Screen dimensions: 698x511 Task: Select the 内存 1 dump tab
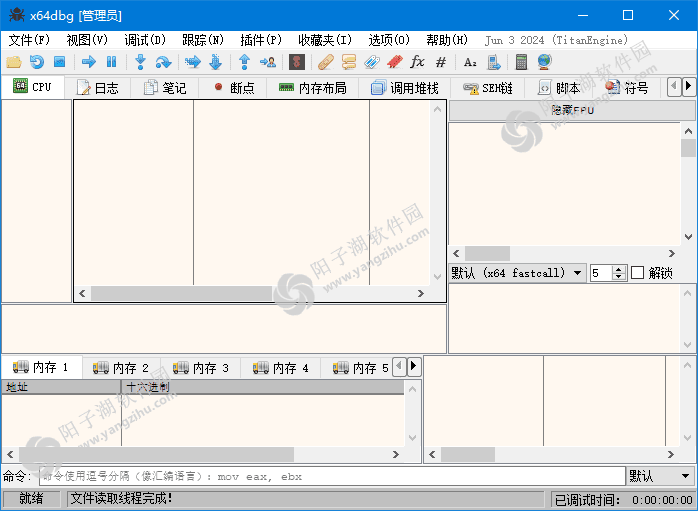(x=41, y=367)
